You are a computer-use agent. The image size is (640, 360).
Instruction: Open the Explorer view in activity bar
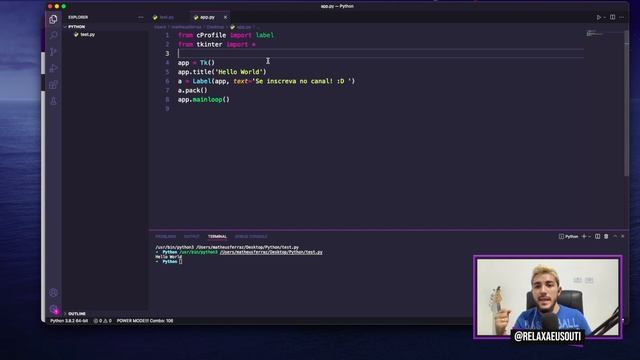pos(53,19)
